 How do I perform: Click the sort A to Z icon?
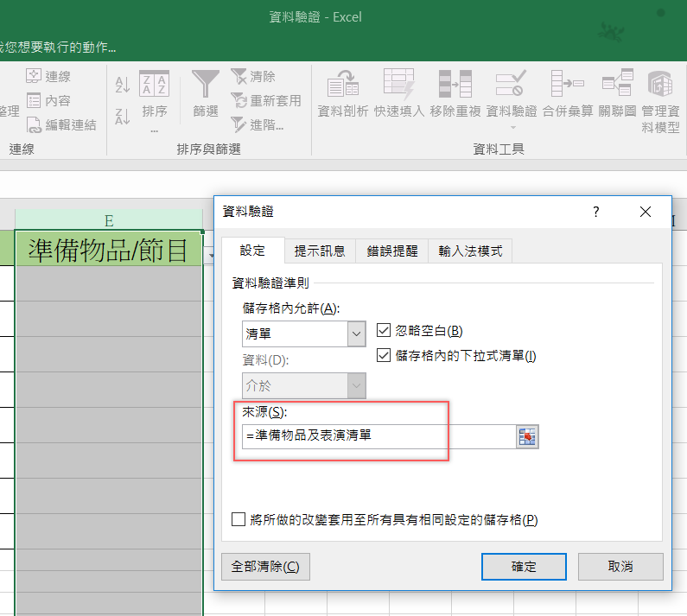point(123,85)
